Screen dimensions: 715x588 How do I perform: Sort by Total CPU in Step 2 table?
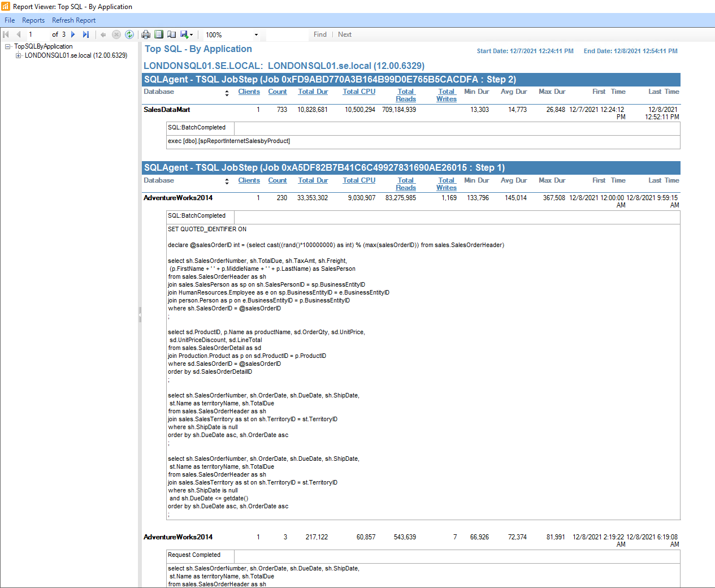pos(359,92)
